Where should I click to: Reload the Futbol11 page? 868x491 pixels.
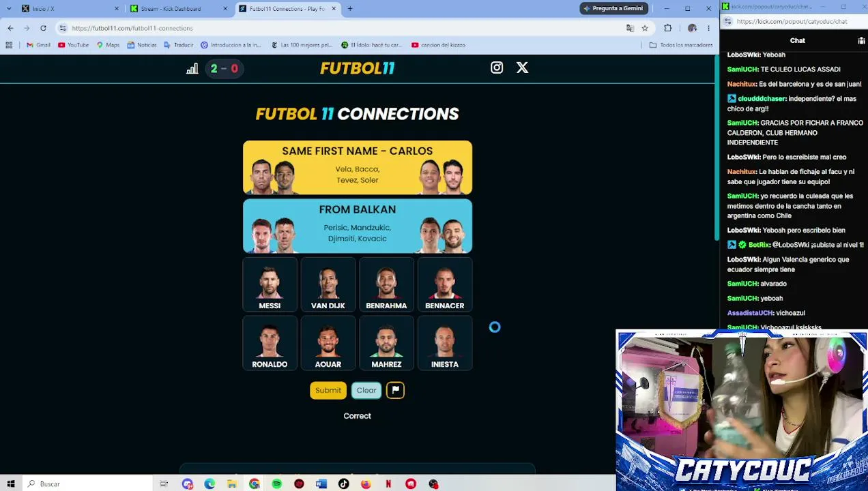[43, 28]
